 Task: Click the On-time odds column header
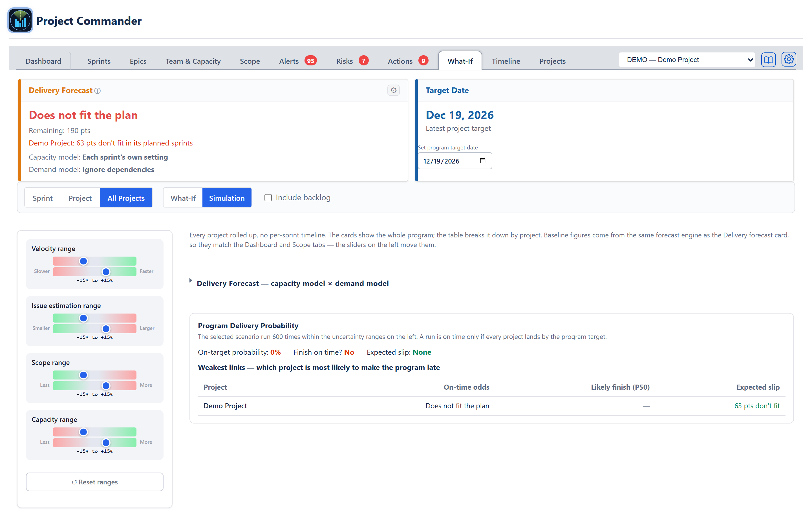466,387
